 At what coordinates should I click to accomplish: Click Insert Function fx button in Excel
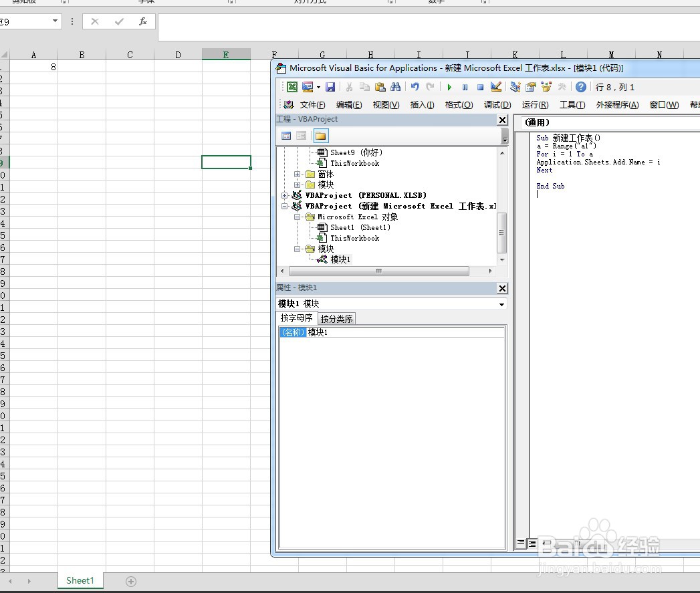[143, 21]
